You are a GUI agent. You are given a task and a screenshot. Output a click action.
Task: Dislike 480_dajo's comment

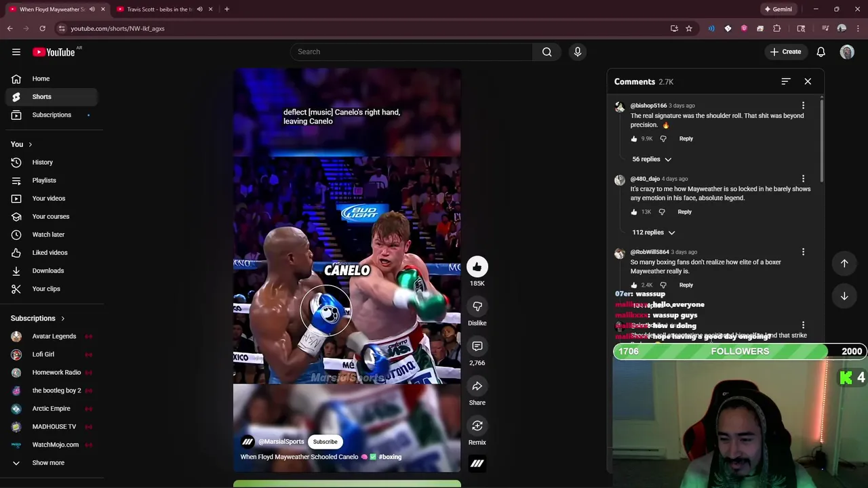click(x=662, y=211)
